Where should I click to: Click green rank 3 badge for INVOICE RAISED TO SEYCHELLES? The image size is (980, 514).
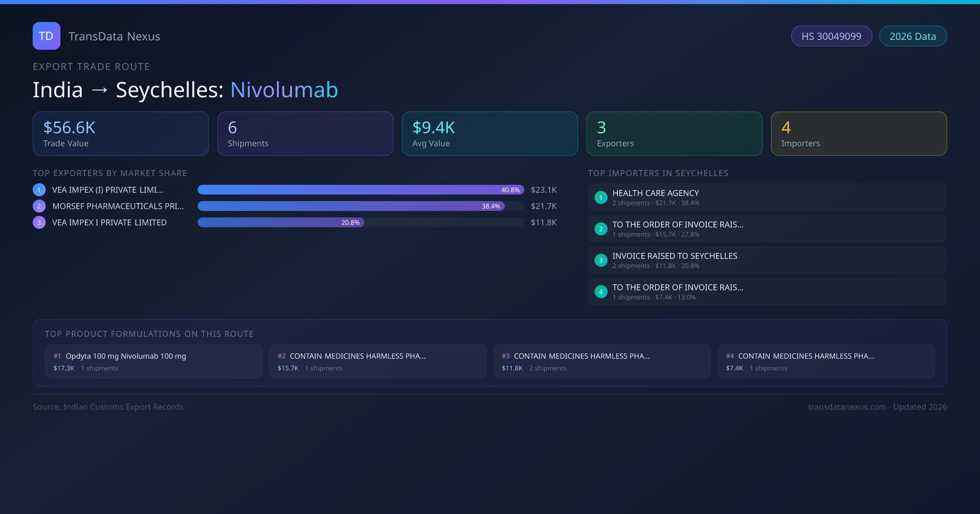click(601, 260)
